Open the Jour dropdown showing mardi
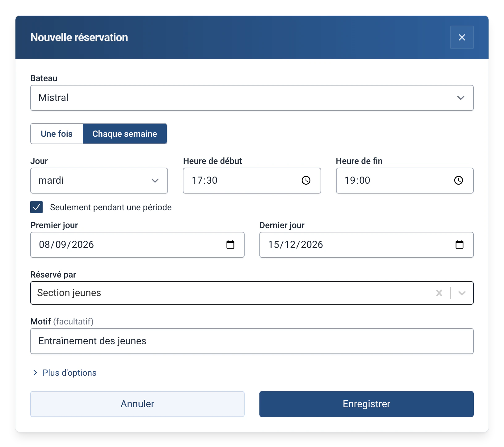This screenshot has width=504, height=447. (99, 181)
